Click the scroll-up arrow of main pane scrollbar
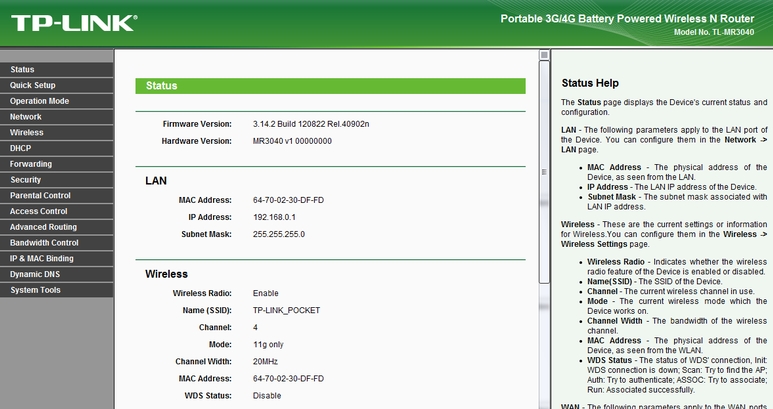The height and width of the screenshot is (409, 773). click(544, 55)
